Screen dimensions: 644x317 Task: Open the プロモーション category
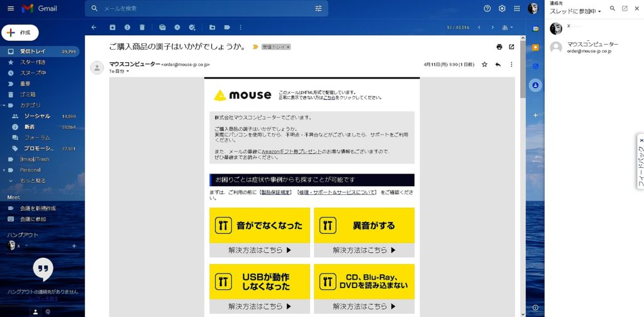(x=39, y=148)
